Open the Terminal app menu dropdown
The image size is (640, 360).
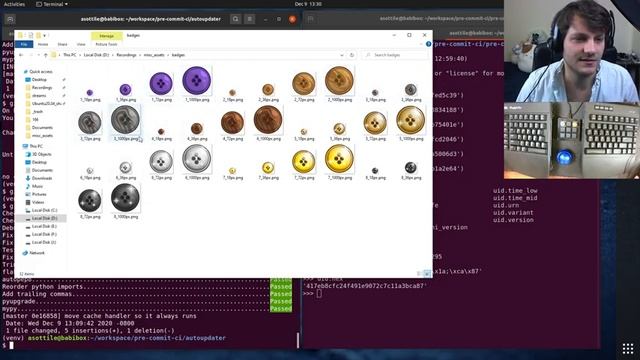pos(52,4)
